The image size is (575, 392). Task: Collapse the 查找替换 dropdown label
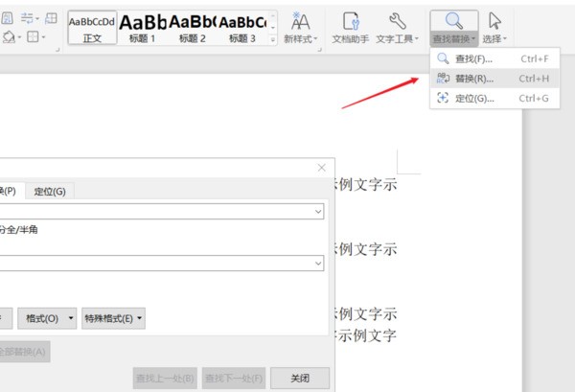click(x=454, y=39)
